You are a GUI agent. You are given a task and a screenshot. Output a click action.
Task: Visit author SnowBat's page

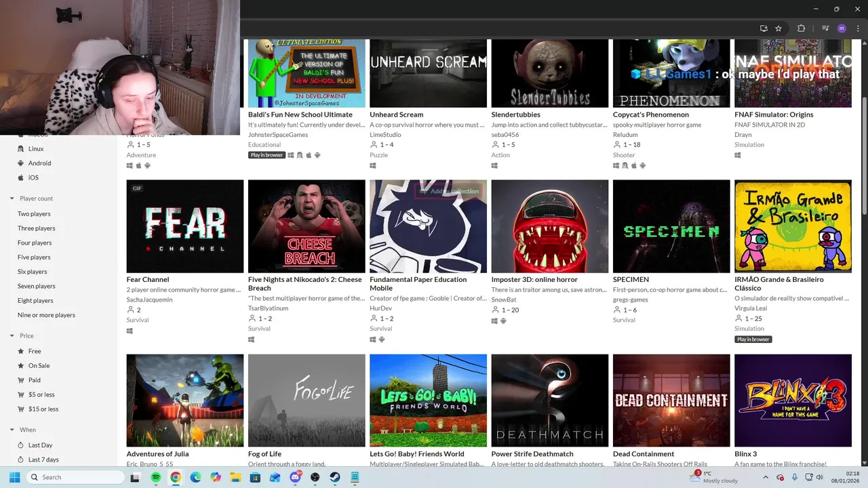pos(504,300)
